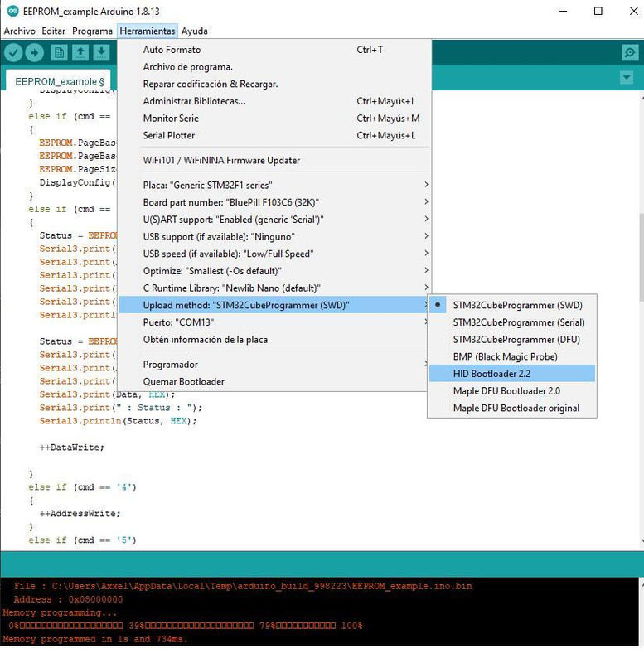Click the code line ++AddressWrite;

click(x=80, y=514)
